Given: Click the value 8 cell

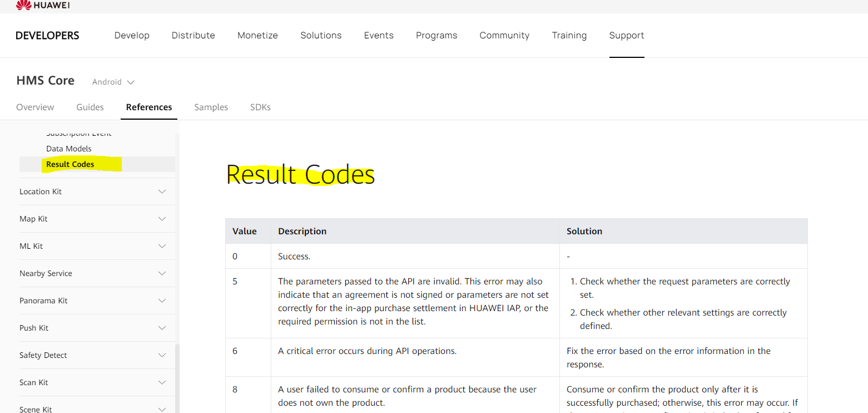Looking at the screenshot, I should coord(248,395).
